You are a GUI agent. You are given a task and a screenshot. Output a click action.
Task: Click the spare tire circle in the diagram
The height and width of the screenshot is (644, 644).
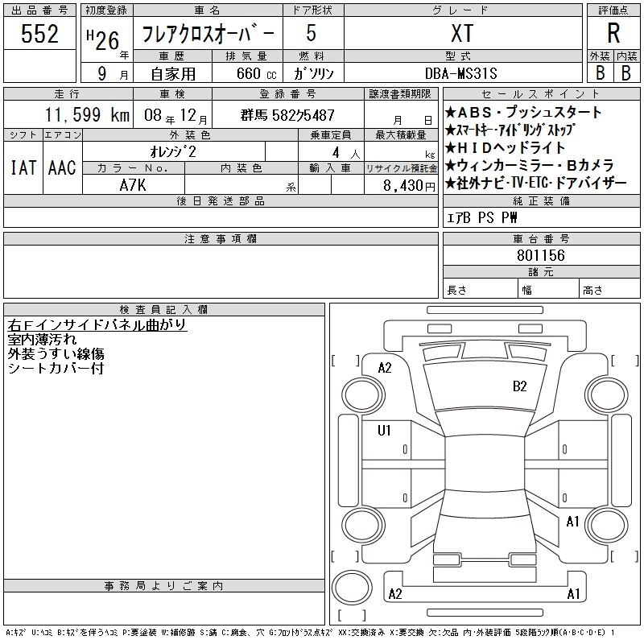352,587
